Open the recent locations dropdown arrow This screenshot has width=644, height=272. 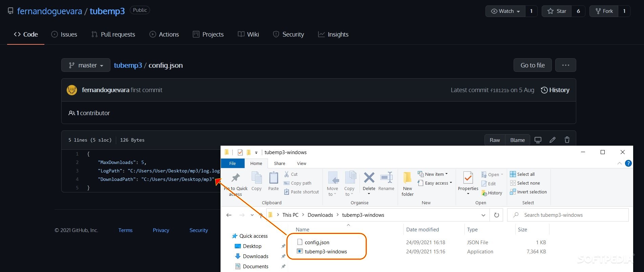(252, 215)
